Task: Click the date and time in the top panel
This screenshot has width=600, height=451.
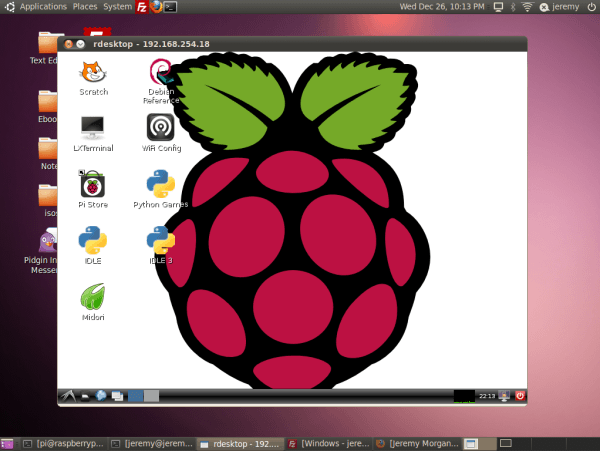Action: [442, 7]
